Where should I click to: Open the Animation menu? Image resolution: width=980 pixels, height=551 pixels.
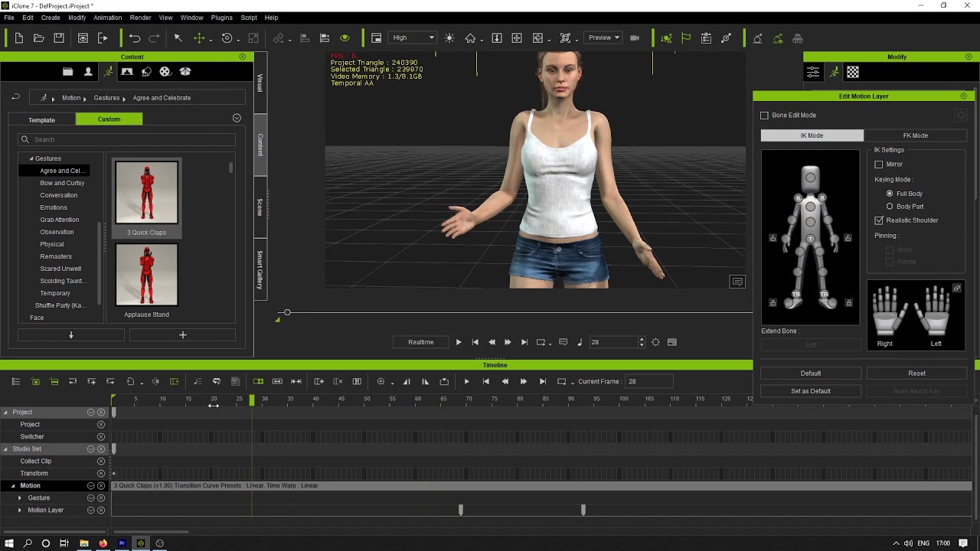[x=107, y=18]
